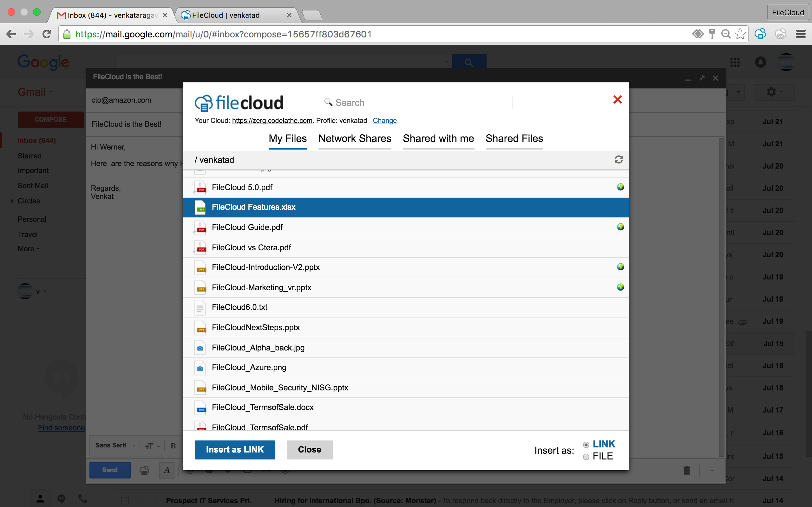
Task: Toggle Bold formatting in the compose toolbar
Action: click(x=173, y=446)
